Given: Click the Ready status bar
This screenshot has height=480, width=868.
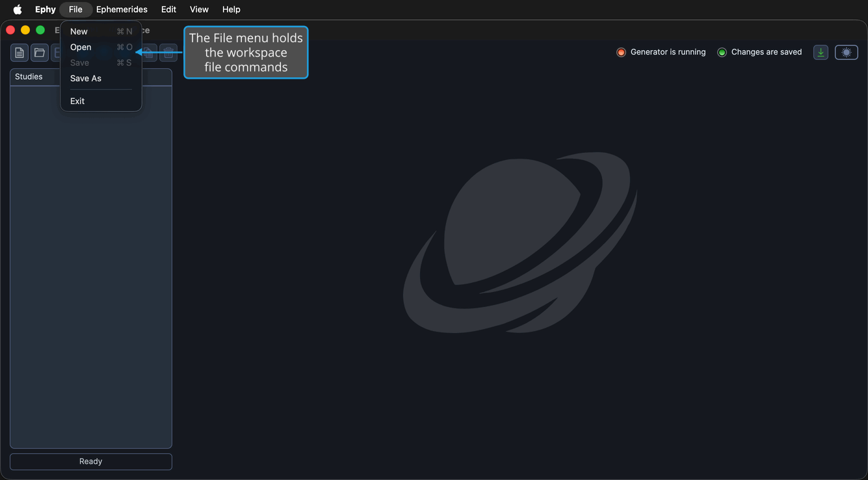Looking at the screenshot, I should 91,461.
